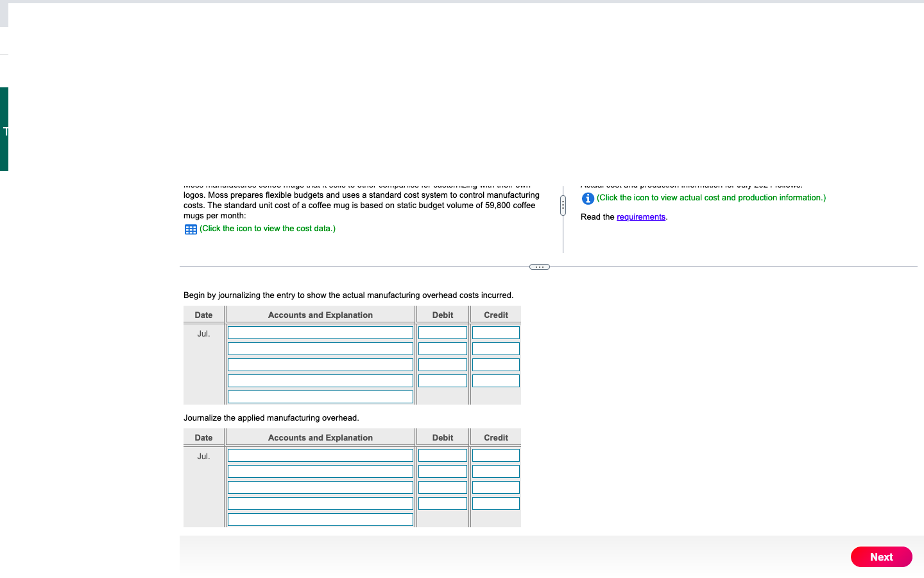Click fourth Debit field in actual overhead table
924x578 pixels.
pos(442,380)
